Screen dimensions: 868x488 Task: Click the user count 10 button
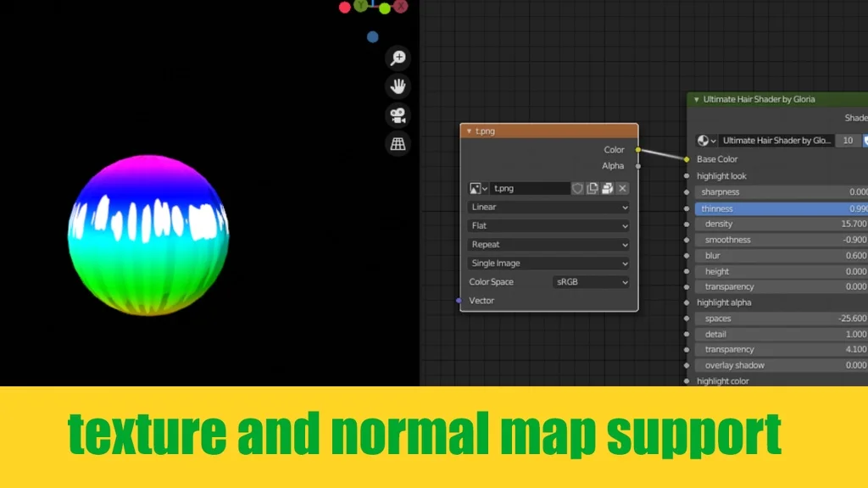coord(847,141)
